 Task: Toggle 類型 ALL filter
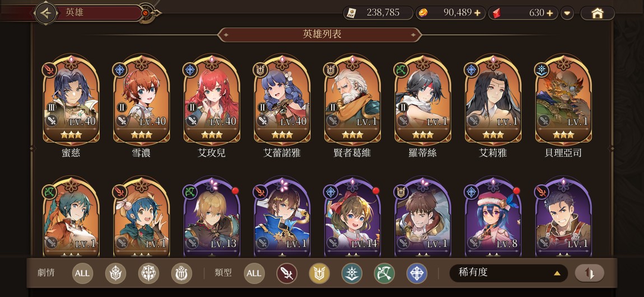254,274
